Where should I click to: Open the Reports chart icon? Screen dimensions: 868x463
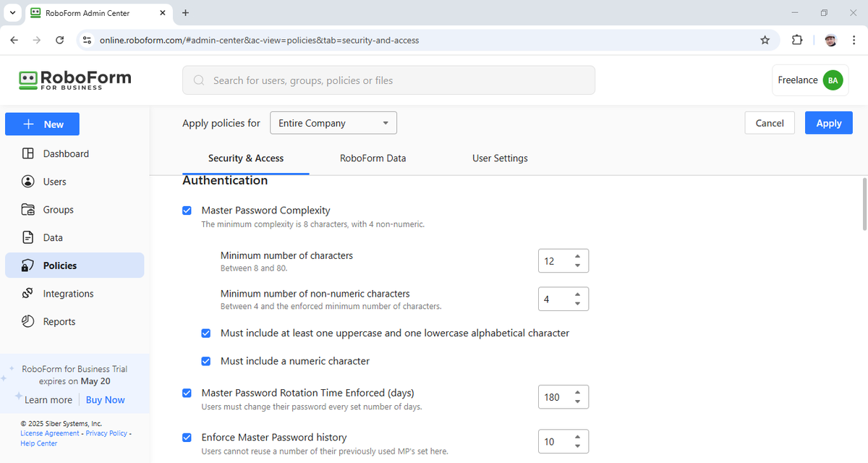pyautogui.click(x=28, y=321)
